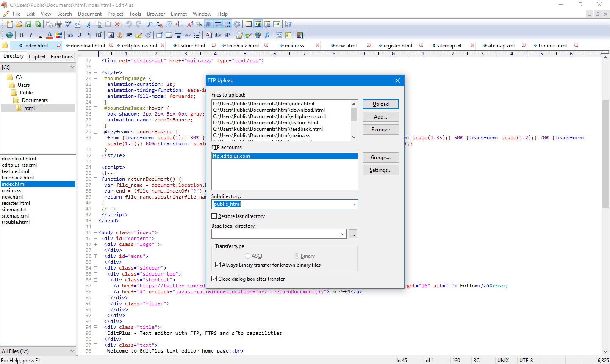Click the red X delete icon
Viewport: 610px width, 364px height.
pyautogui.click(x=117, y=24)
